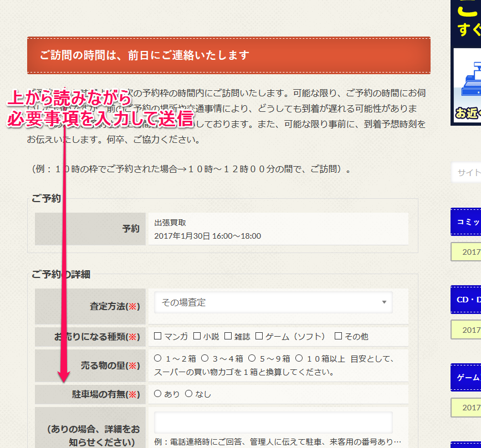481x448 pixels.
Task: Select あり for 駐車場の有無
Action: click(158, 393)
